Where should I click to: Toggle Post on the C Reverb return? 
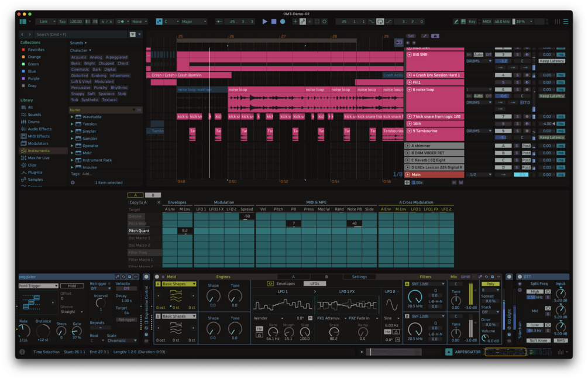click(x=526, y=160)
